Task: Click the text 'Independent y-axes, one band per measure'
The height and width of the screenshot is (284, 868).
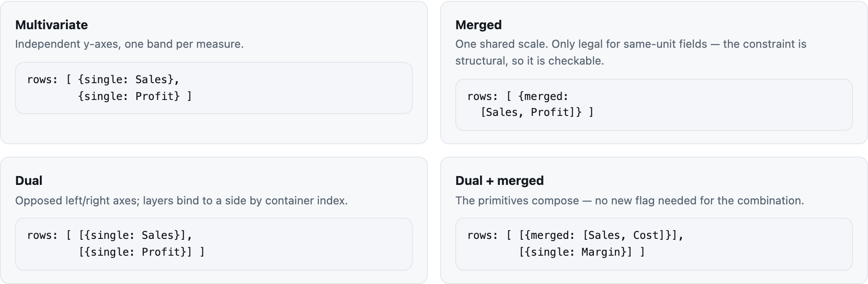Action: pos(129,44)
